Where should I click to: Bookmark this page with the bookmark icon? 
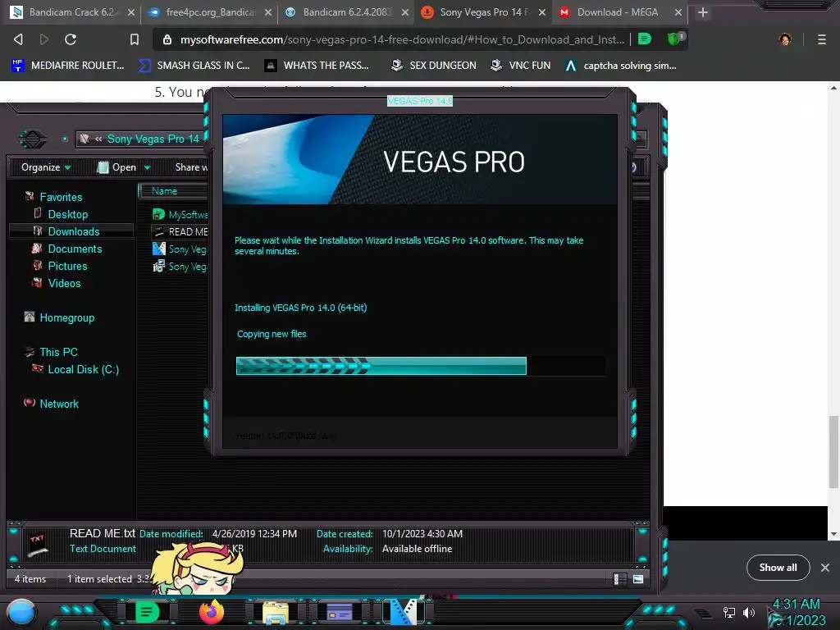pos(135,39)
